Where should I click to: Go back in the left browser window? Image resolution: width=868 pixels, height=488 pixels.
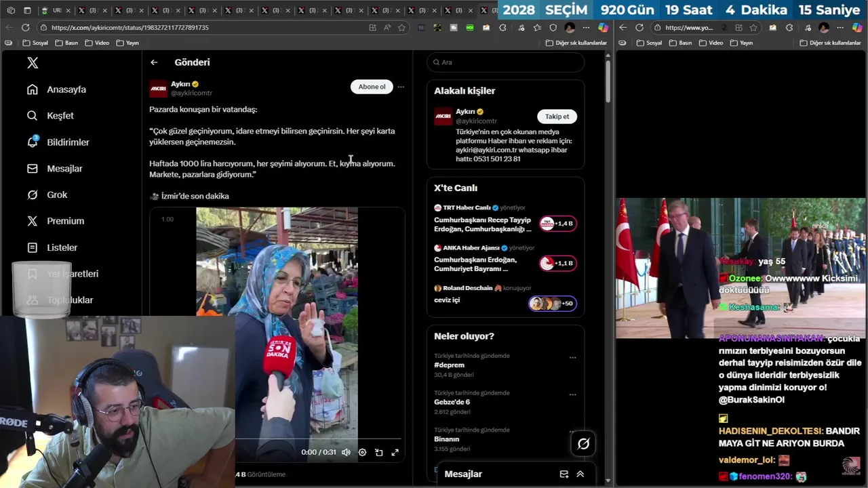tap(9, 28)
